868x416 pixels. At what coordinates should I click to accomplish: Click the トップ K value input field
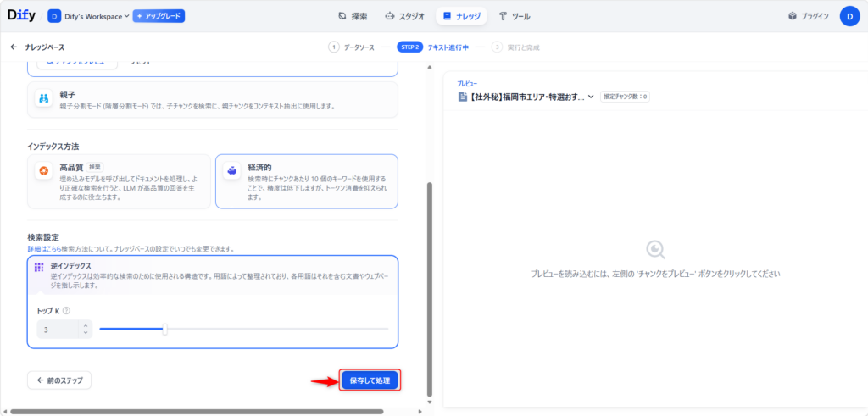56,329
